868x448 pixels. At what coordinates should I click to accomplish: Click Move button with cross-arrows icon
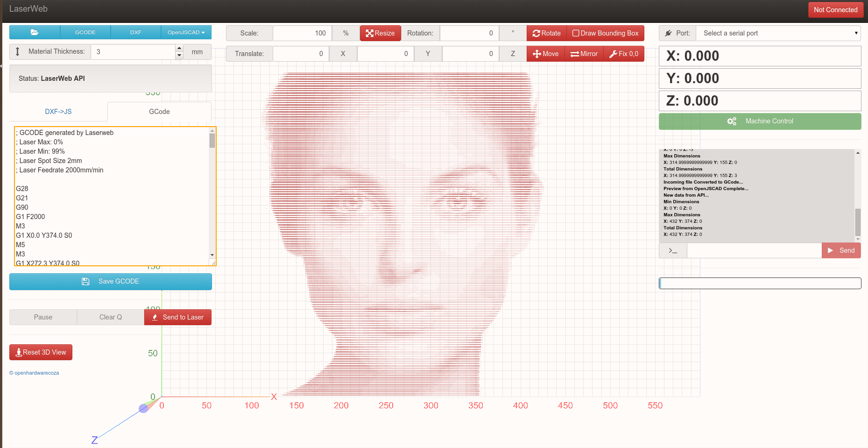[x=545, y=54]
